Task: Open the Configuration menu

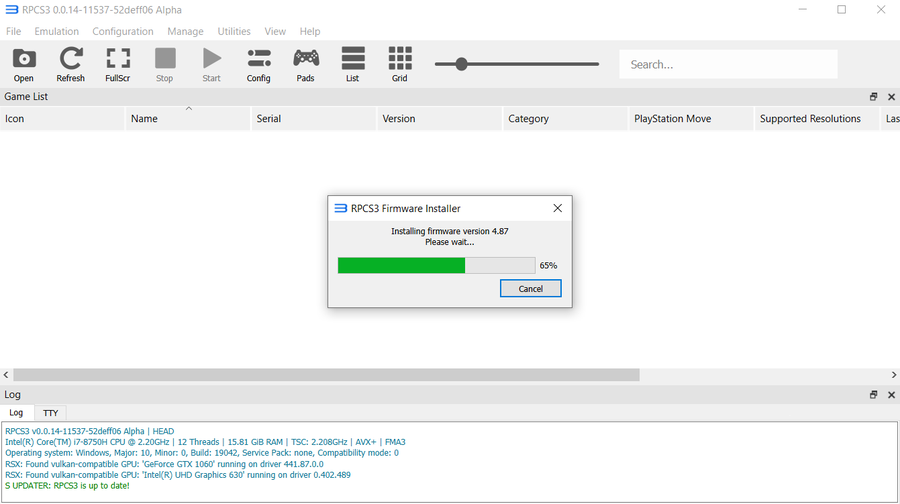Action: pos(123,31)
